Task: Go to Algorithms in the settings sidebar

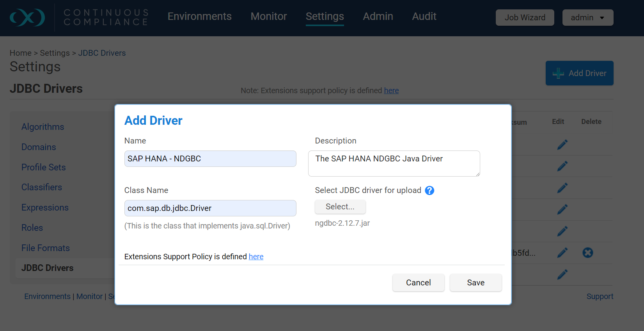Action: point(43,127)
